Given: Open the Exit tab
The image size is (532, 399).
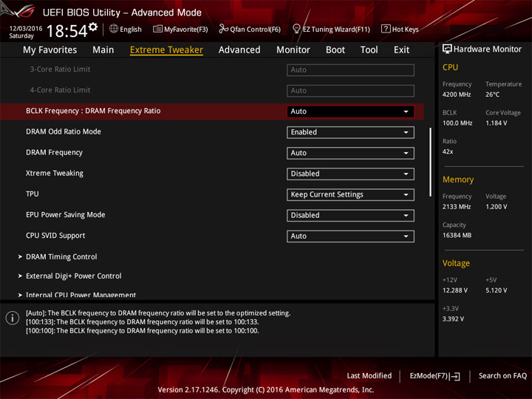Looking at the screenshot, I should pos(401,50).
